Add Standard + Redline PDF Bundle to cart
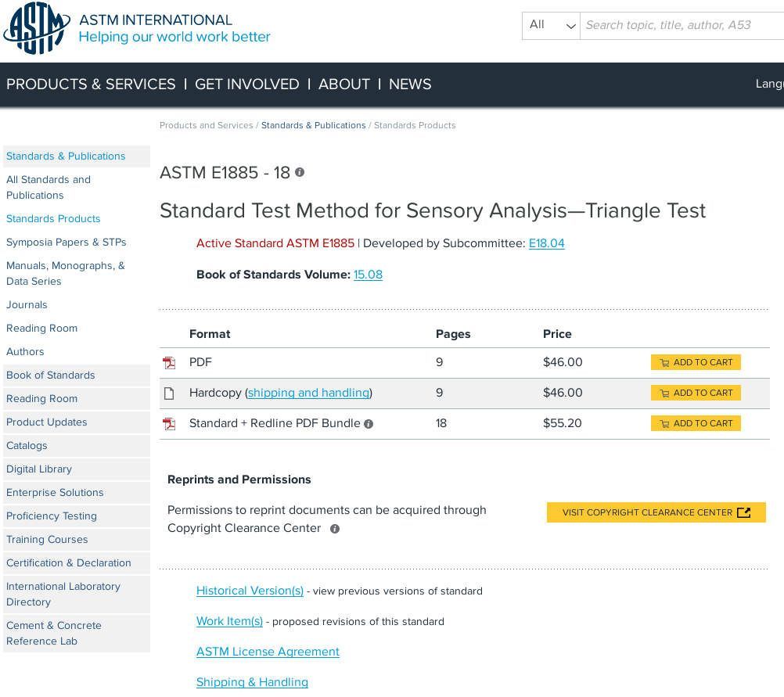 click(x=696, y=423)
